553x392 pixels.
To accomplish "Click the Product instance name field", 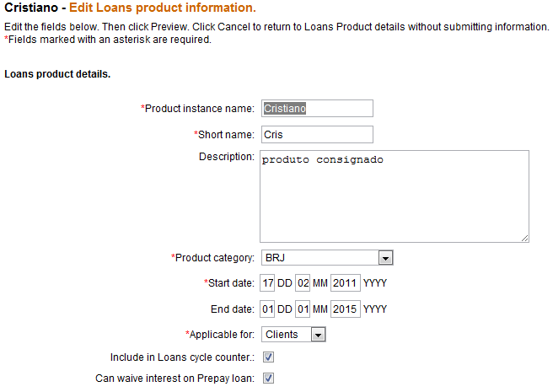I will (x=316, y=108).
